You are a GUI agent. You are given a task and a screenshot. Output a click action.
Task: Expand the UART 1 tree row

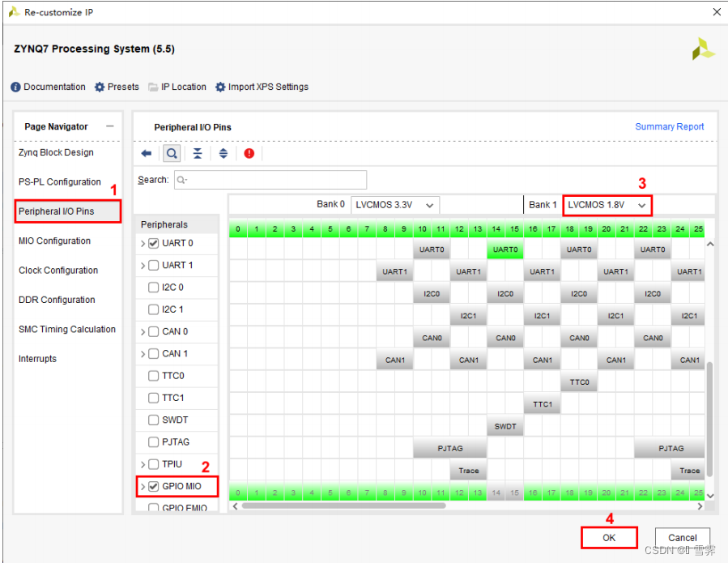(143, 265)
